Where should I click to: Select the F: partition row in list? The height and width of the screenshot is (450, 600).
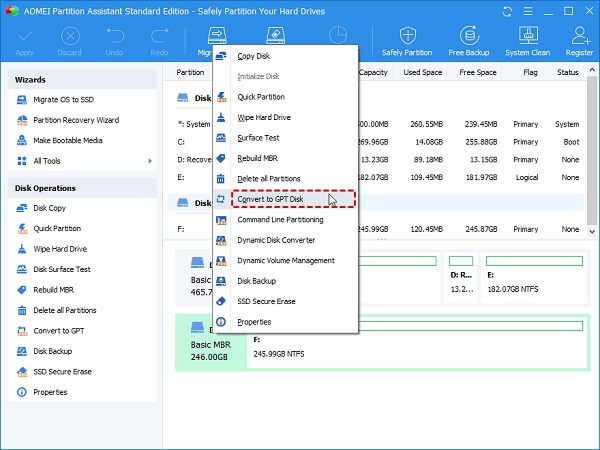click(x=377, y=229)
